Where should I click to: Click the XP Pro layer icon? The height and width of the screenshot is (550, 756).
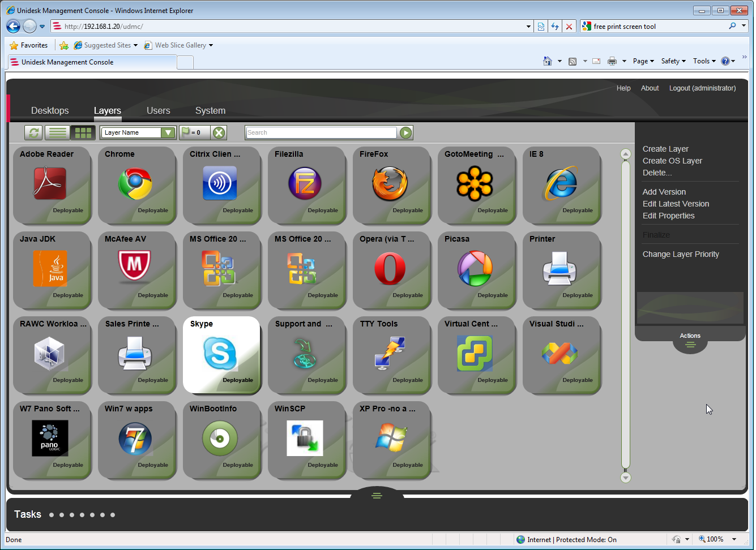pos(391,438)
